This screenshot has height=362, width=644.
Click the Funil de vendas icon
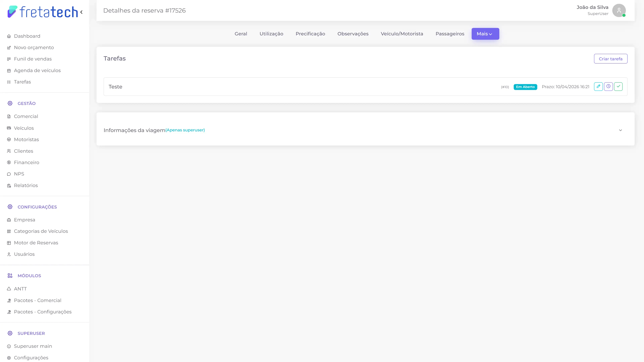pyautogui.click(x=9, y=59)
